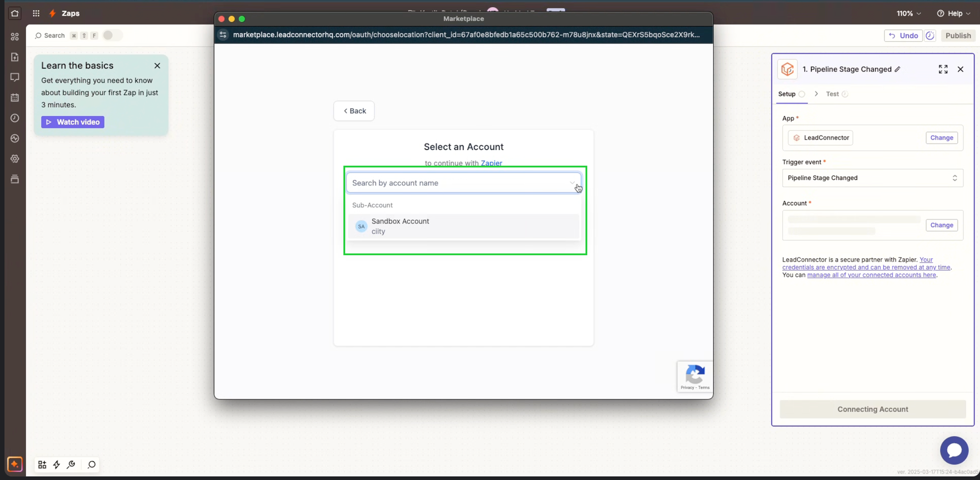Click the settings gear icon in sidebar
The image size is (980, 480).
(x=14, y=159)
